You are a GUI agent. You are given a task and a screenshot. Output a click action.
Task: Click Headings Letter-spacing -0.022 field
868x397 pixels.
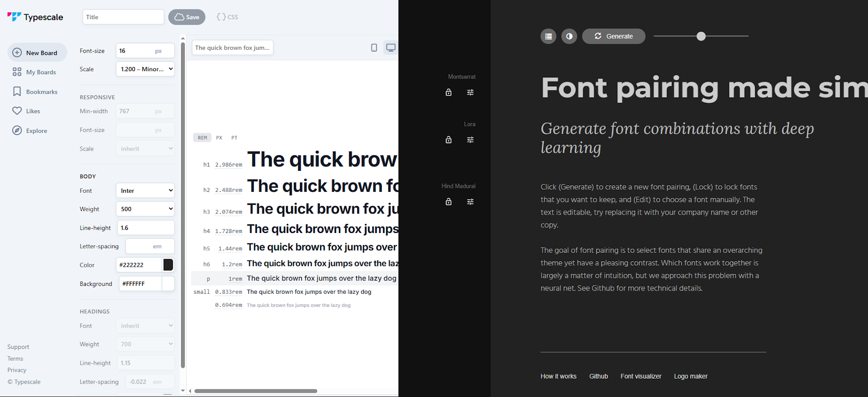[150, 382]
